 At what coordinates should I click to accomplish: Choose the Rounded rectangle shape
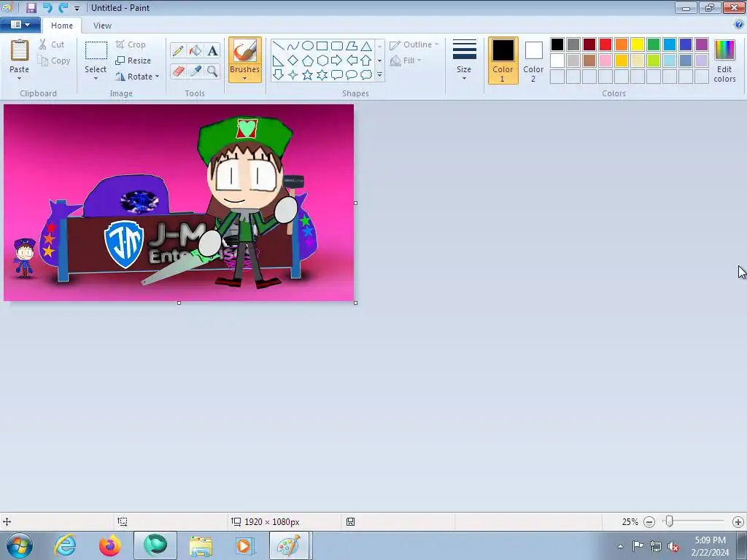pyautogui.click(x=337, y=46)
